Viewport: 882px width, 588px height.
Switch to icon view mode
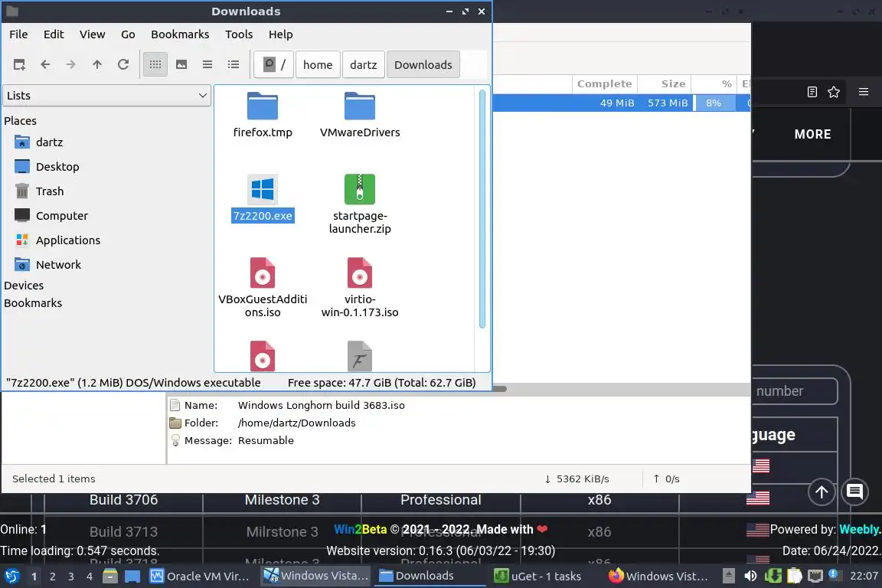tap(155, 65)
